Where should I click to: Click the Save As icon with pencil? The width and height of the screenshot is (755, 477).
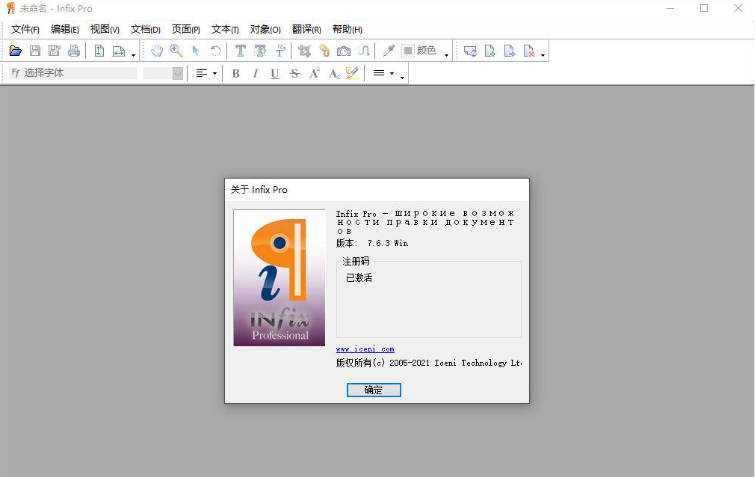pos(54,51)
